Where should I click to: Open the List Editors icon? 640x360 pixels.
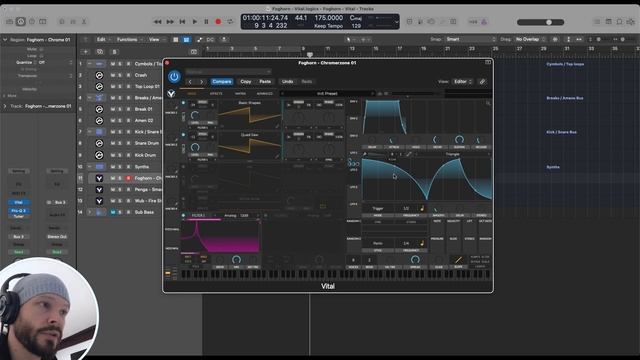(x=597, y=22)
